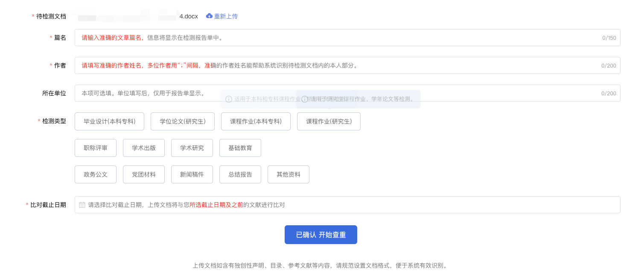The image size is (644, 277).
Task: Select 毕业设计(本科专科) detection type
Action: pyautogui.click(x=109, y=121)
